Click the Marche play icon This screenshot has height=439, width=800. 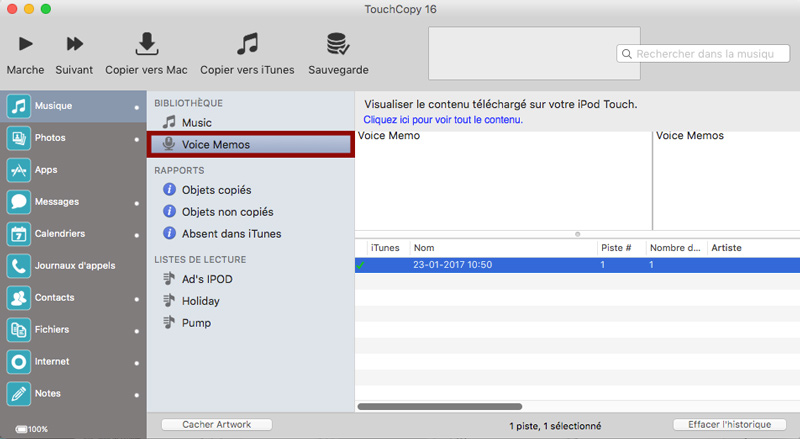tap(26, 44)
